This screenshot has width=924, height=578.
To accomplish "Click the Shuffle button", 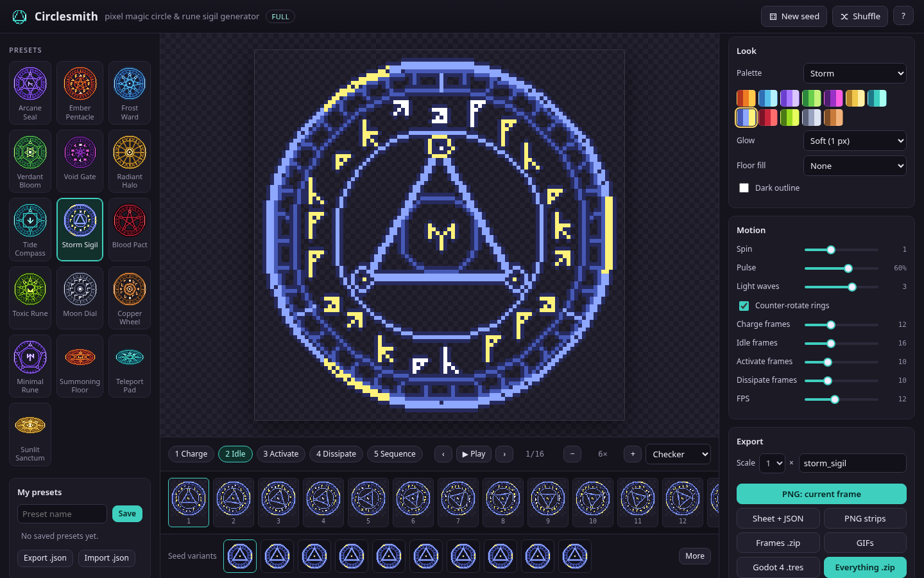I will (x=860, y=16).
